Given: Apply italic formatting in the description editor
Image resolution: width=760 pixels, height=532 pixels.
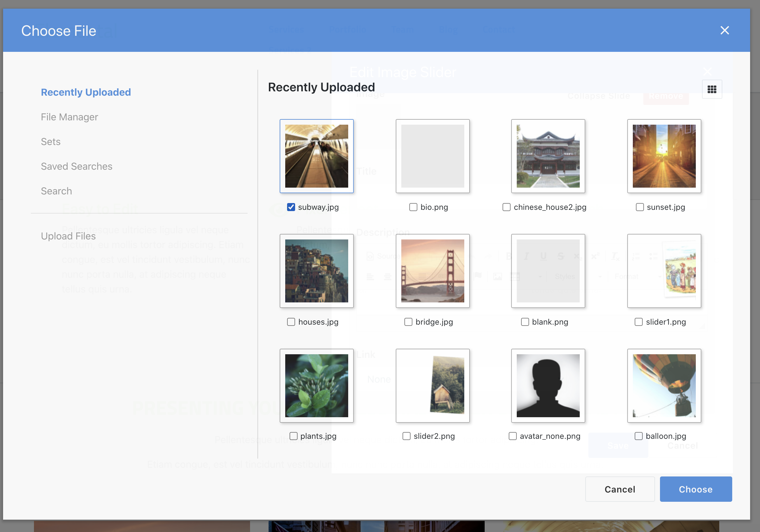Looking at the screenshot, I should [526, 256].
